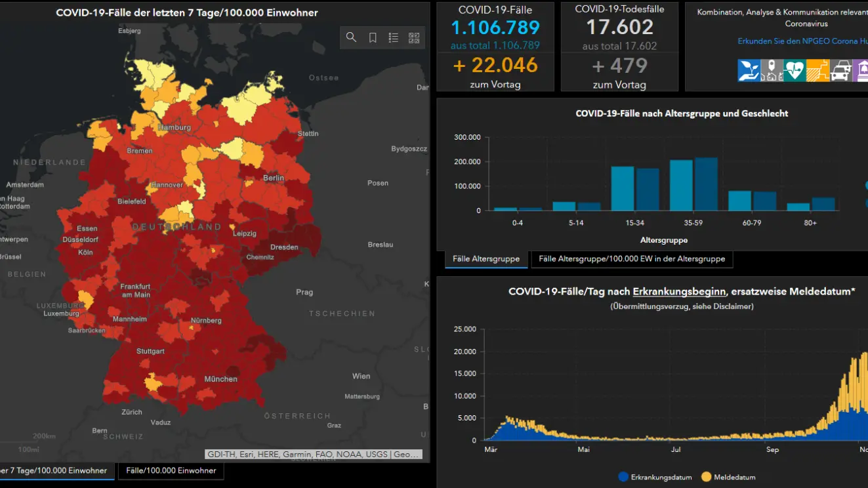
Task: Click the purple bell tower icon
Action: coord(860,70)
